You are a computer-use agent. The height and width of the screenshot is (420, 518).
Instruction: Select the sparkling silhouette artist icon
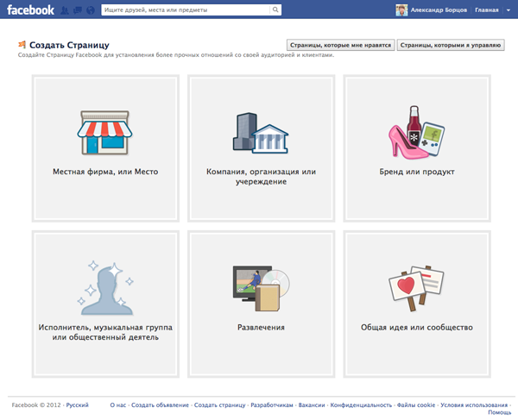pyautogui.click(x=105, y=288)
